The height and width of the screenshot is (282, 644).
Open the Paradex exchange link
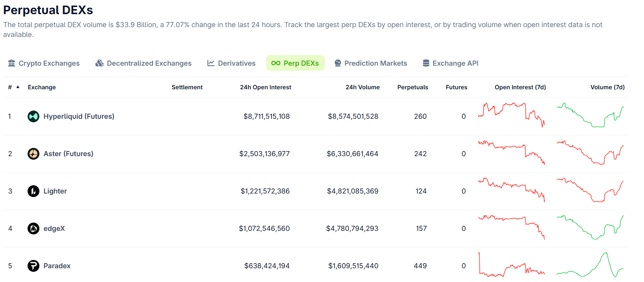[x=57, y=266]
